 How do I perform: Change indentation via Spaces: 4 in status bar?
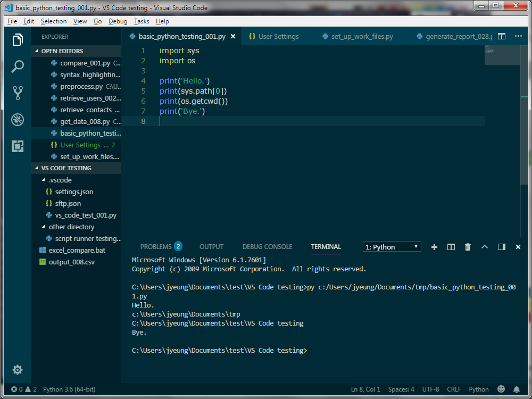(x=401, y=389)
